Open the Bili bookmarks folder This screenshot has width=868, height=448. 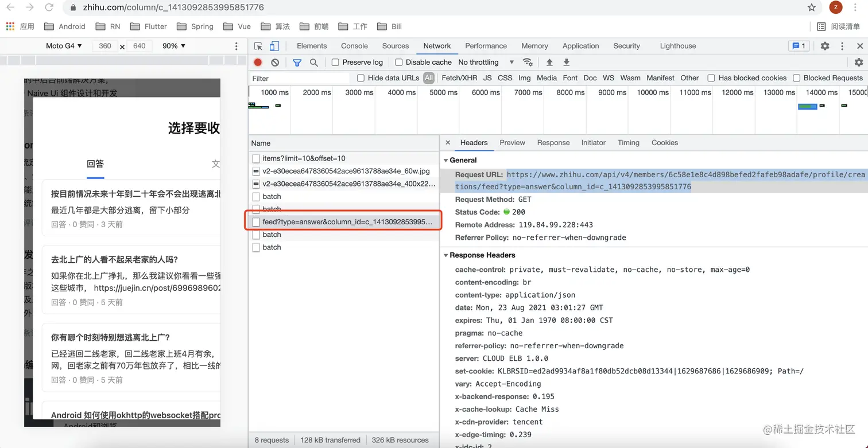[x=390, y=26]
